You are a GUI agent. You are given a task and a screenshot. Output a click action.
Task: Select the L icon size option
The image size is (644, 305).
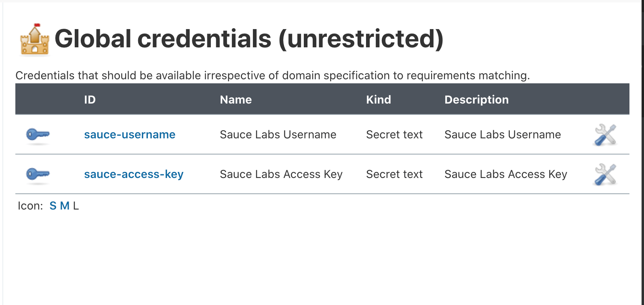click(76, 205)
